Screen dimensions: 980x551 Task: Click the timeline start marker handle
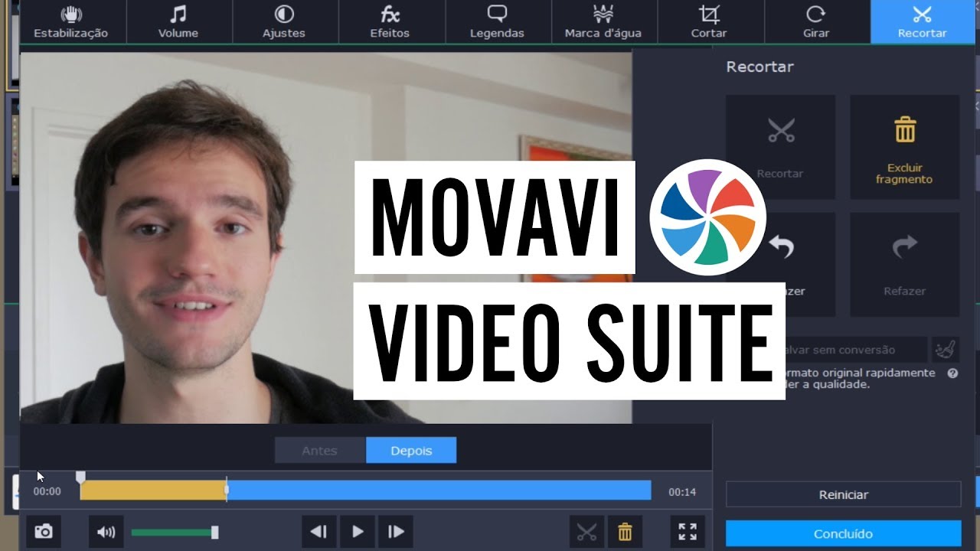(x=80, y=478)
